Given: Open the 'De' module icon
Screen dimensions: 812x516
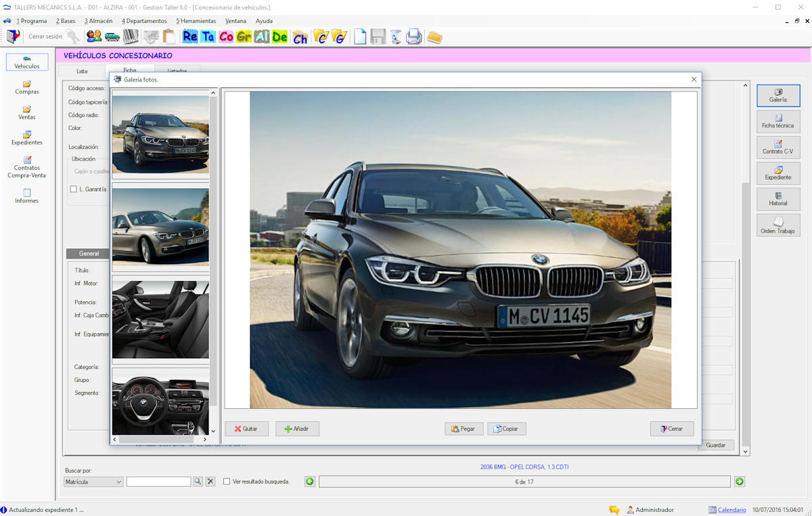Looking at the screenshot, I should pos(279,37).
